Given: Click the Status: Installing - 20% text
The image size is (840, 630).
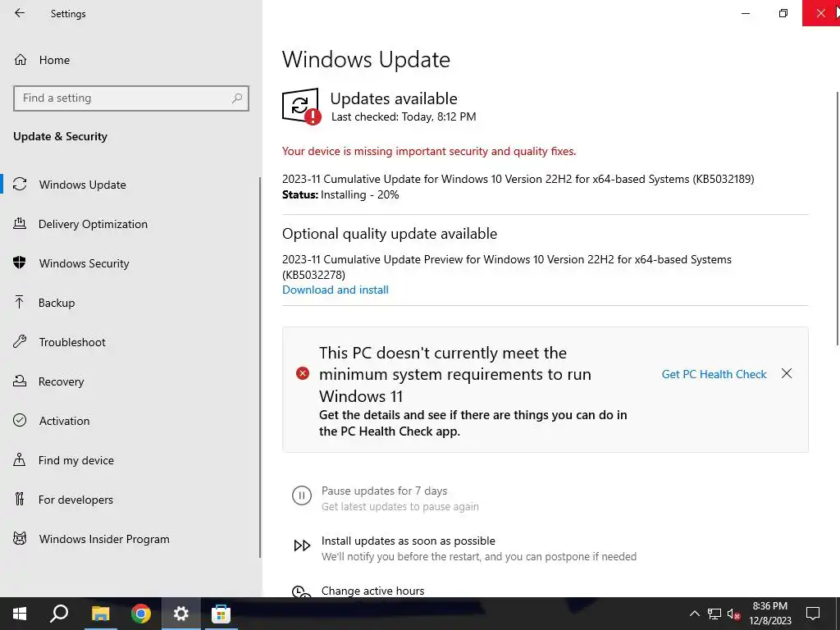Looking at the screenshot, I should pos(340,194).
